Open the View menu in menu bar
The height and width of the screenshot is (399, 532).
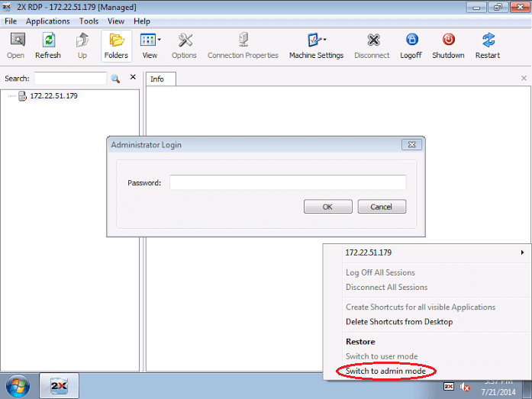click(116, 21)
